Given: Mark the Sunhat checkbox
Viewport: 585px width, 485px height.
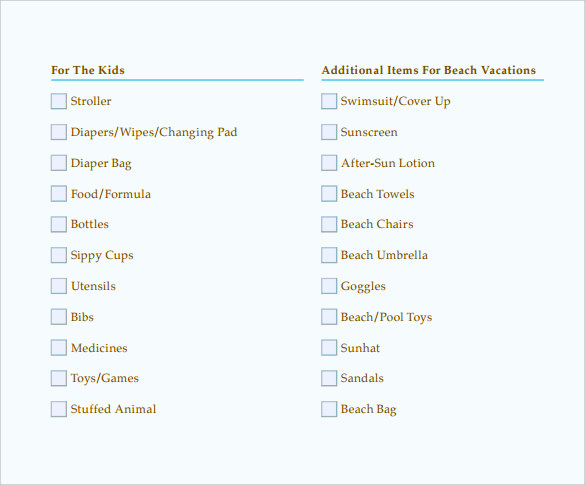Looking at the screenshot, I should click(x=329, y=348).
